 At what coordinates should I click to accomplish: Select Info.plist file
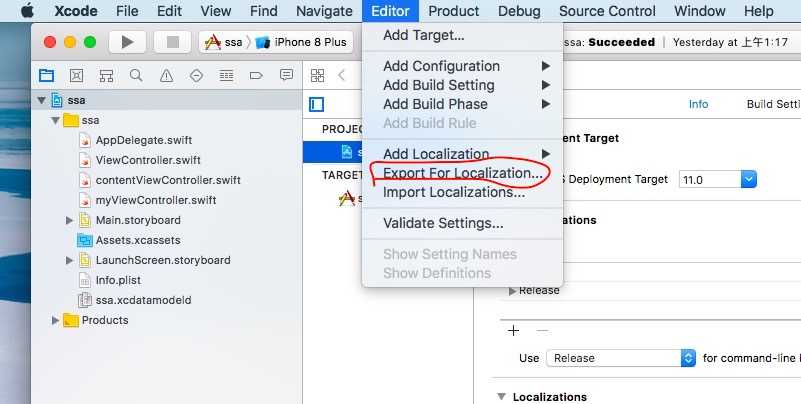[x=118, y=280]
